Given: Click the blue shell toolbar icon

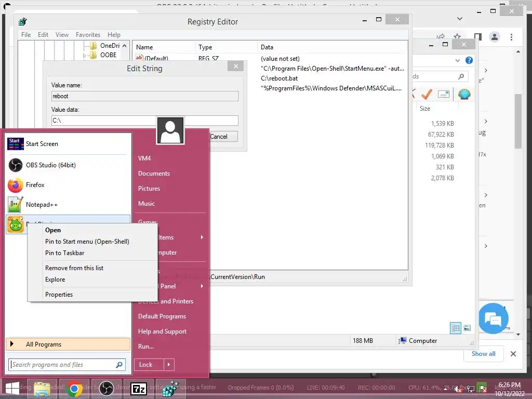Looking at the screenshot, I should click(464, 94).
